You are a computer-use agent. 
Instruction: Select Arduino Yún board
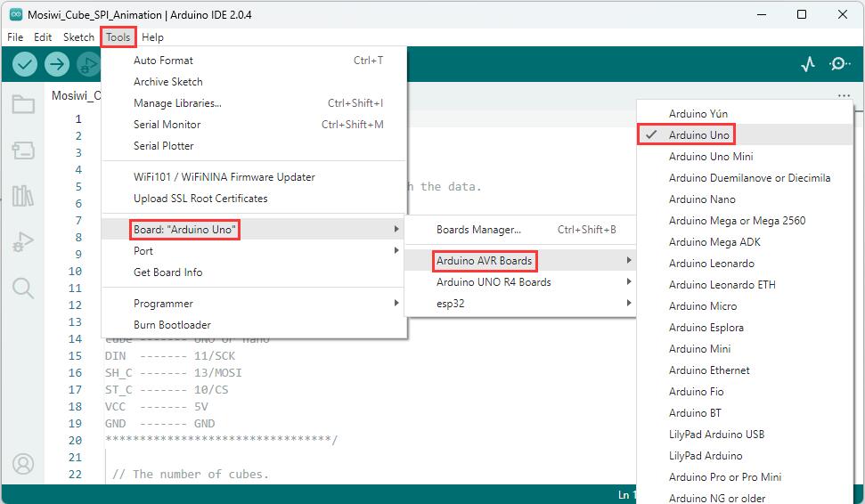click(745, 114)
